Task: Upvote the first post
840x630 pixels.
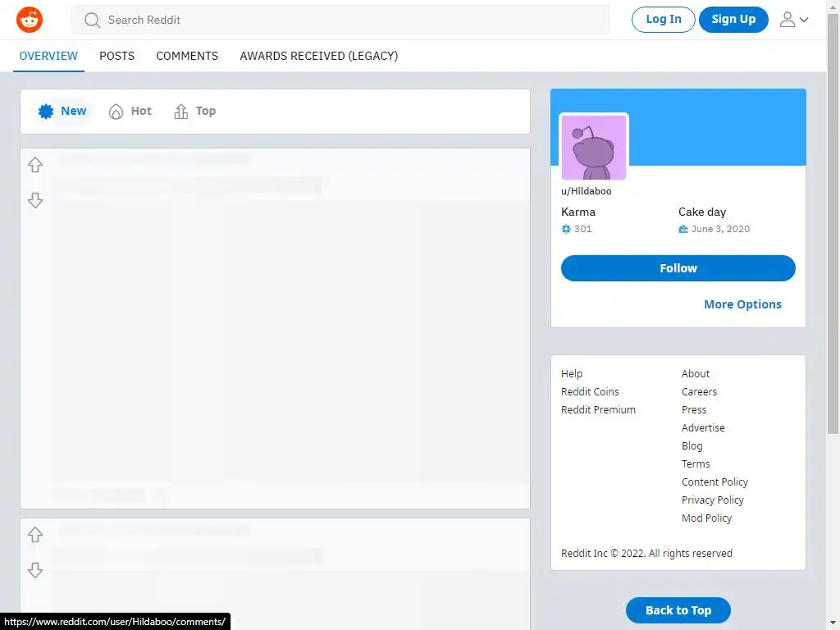Action: click(35, 164)
